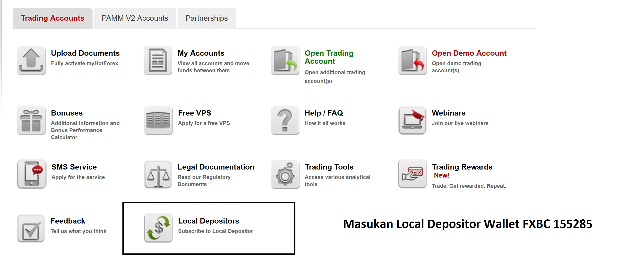Image resolution: width=644 pixels, height=260 pixels.
Task: Click 'Apply for the service' text
Action: point(78,177)
